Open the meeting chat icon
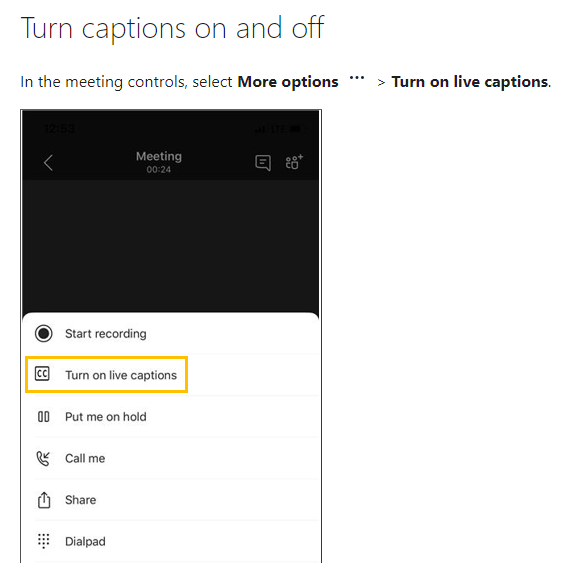Screen dimensions: 581x563 [263, 163]
